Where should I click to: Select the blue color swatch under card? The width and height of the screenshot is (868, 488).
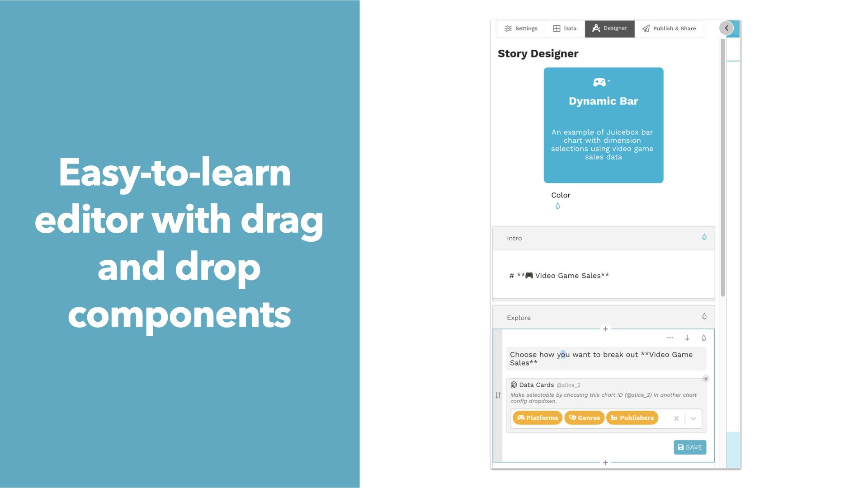point(557,206)
